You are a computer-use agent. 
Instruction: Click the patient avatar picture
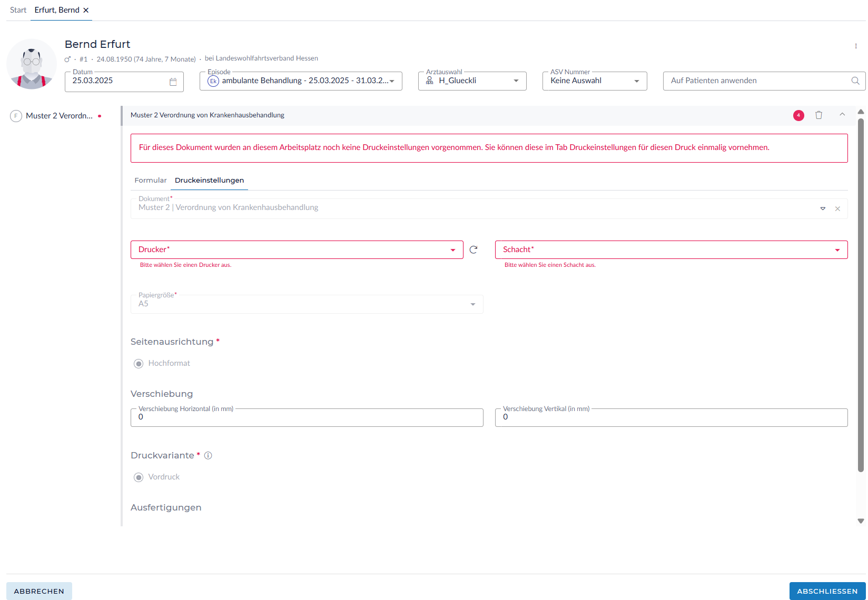coord(32,64)
